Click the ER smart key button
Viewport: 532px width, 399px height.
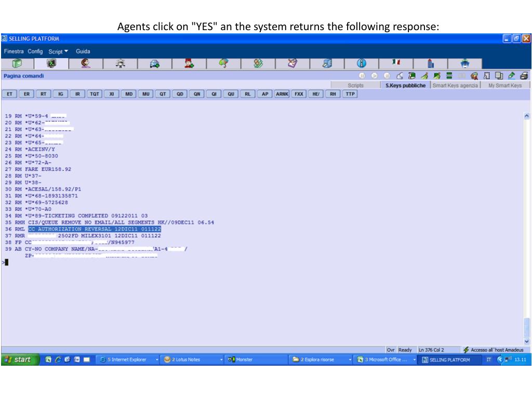point(26,94)
